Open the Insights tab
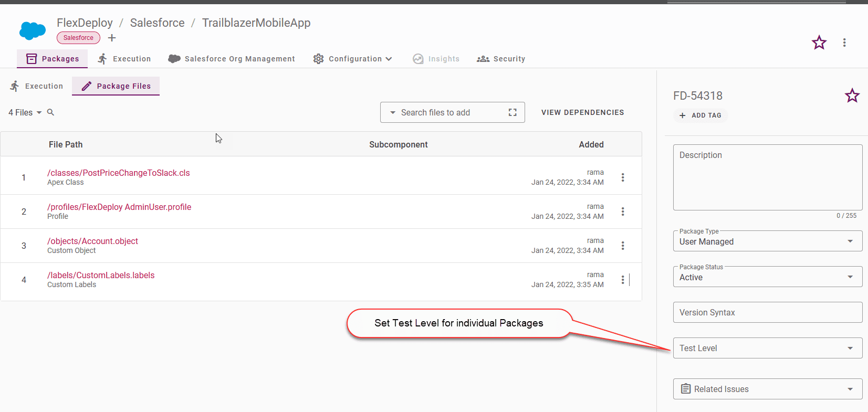Screen dimensions: 868x412 coord(436,59)
